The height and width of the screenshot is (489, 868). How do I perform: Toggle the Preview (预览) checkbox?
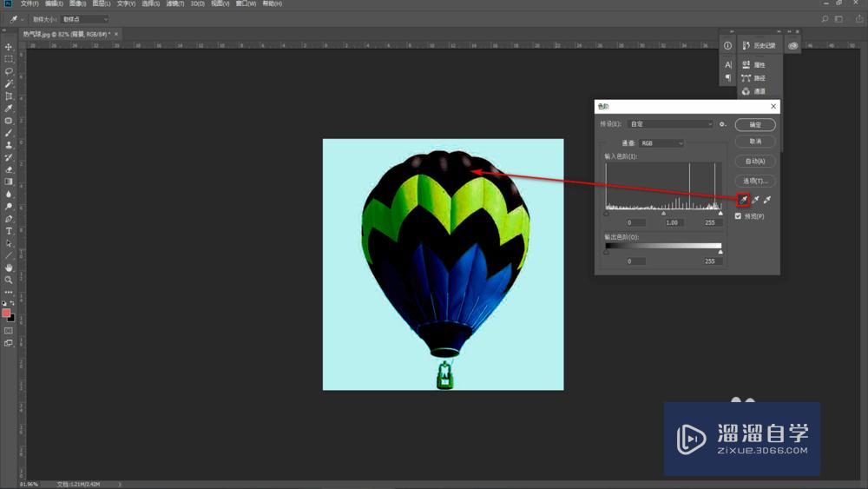[x=739, y=216]
